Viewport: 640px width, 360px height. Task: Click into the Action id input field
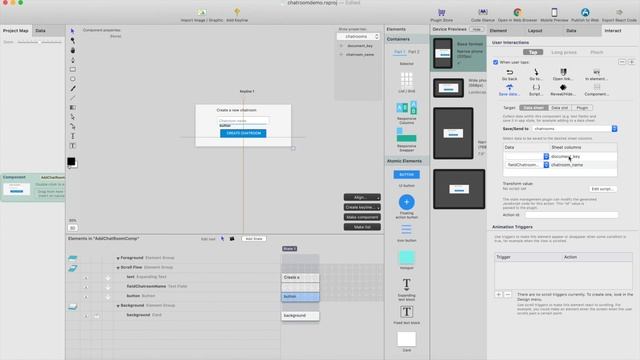tap(571, 215)
